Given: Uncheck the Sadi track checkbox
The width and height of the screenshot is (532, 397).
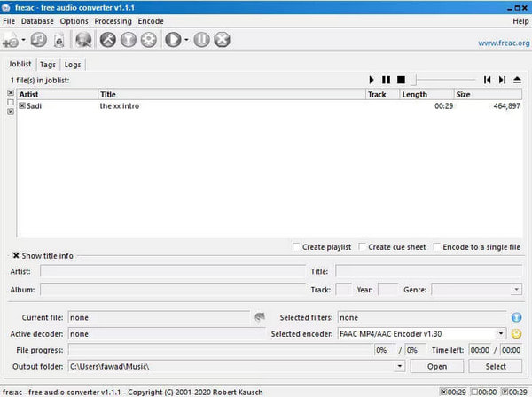Looking at the screenshot, I should pos(22,105).
